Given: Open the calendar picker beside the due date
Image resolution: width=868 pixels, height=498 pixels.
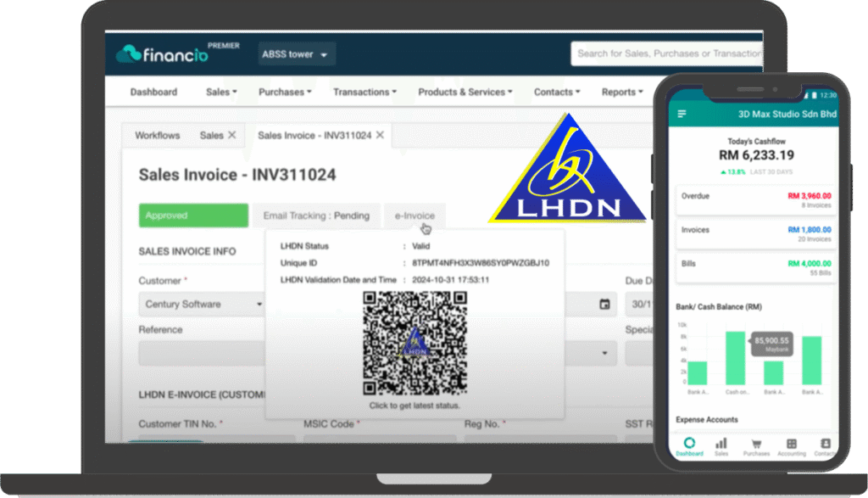Looking at the screenshot, I should [604, 304].
